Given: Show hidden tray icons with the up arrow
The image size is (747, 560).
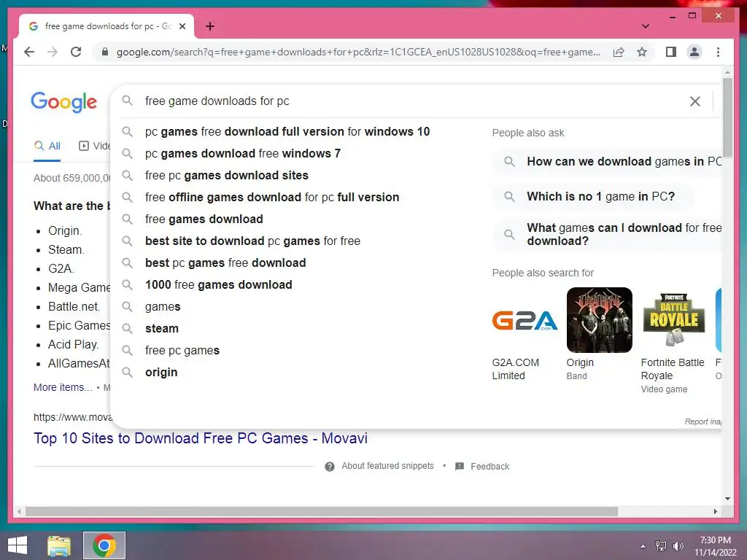Looking at the screenshot, I should [x=643, y=546].
